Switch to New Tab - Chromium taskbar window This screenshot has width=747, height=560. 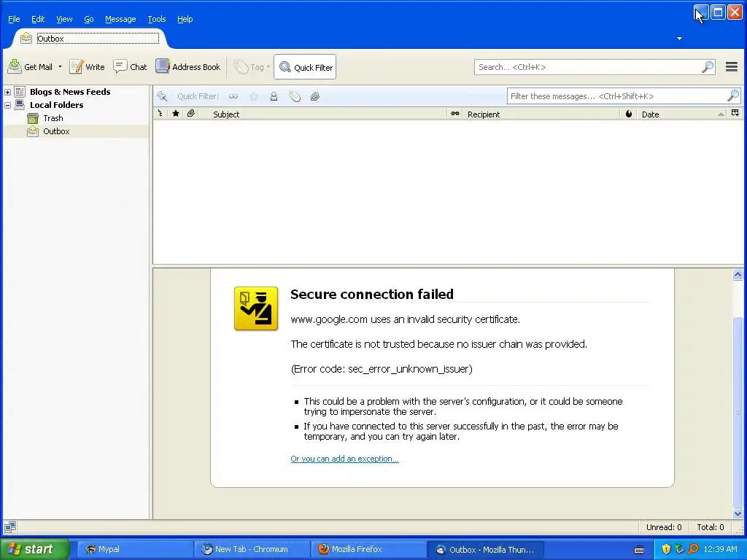pos(251,550)
